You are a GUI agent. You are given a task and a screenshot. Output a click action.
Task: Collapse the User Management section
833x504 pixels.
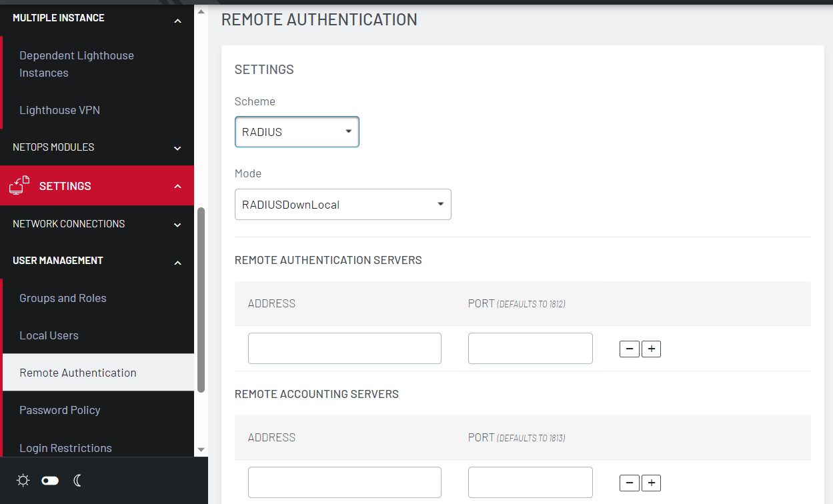tap(177, 263)
